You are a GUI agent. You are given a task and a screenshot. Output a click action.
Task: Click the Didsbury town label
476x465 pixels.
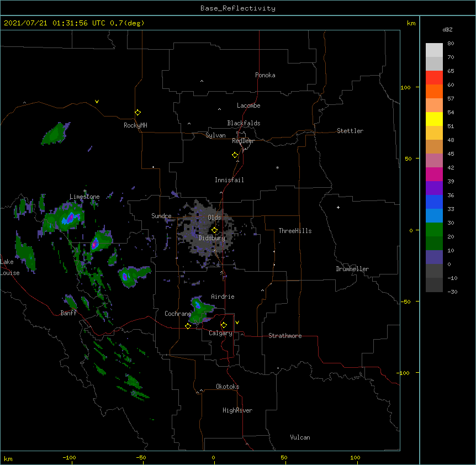pos(211,238)
